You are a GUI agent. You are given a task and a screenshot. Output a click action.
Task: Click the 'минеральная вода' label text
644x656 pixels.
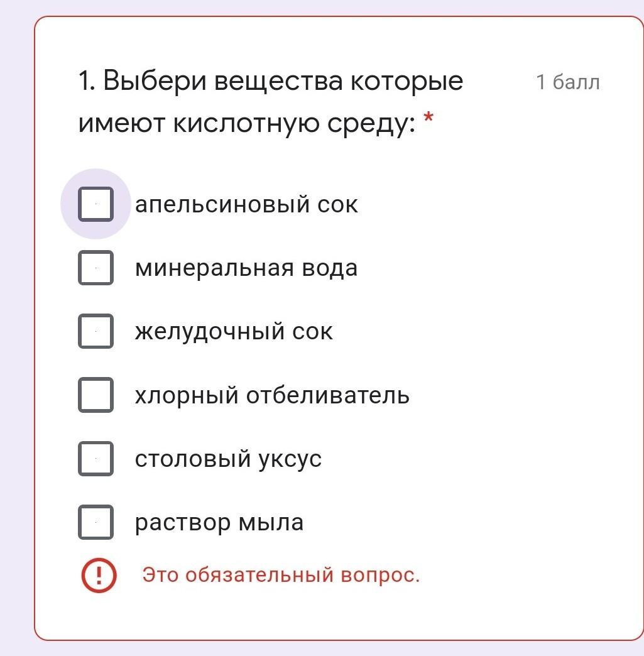point(246,268)
